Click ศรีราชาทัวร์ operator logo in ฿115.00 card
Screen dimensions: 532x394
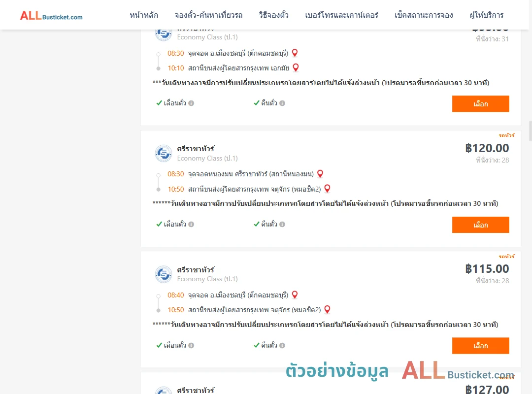[163, 274]
